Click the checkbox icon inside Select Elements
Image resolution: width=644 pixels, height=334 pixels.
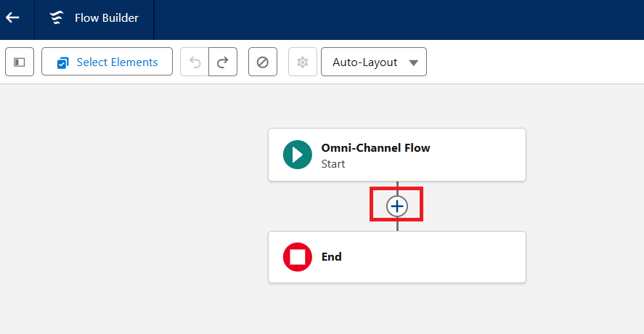[x=63, y=62]
